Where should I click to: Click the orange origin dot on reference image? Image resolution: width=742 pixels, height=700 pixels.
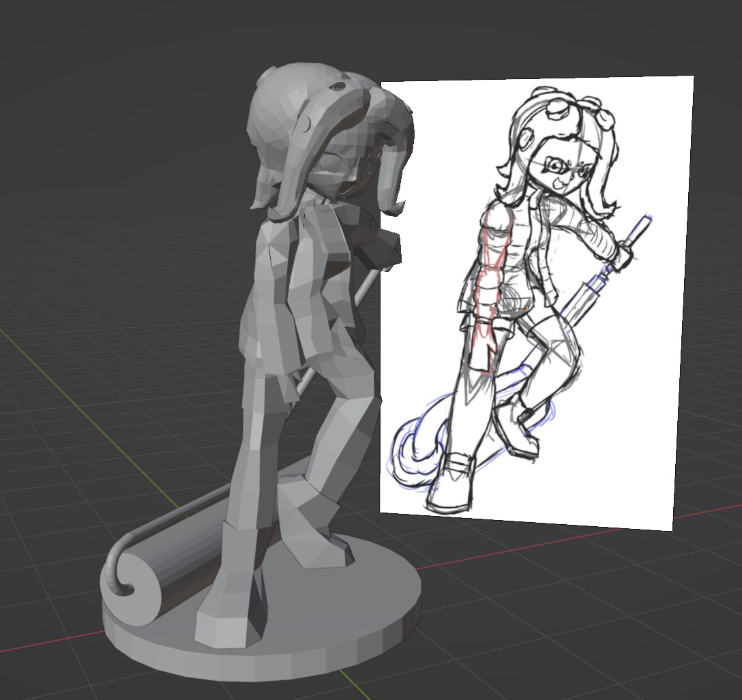tap(527, 308)
